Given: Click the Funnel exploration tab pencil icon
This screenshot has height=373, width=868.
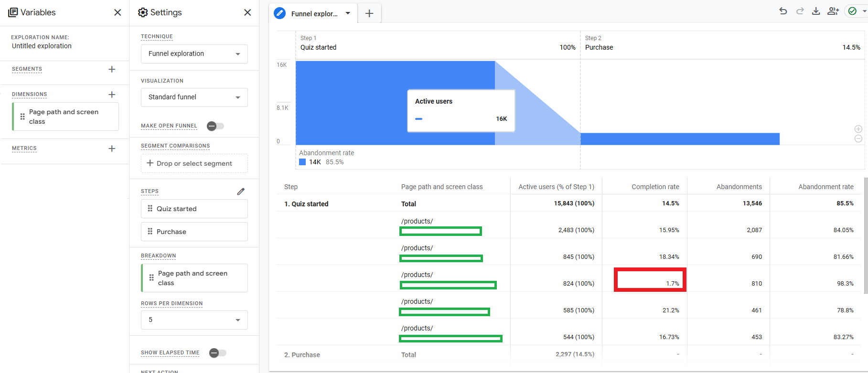Looking at the screenshot, I should (x=280, y=13).
